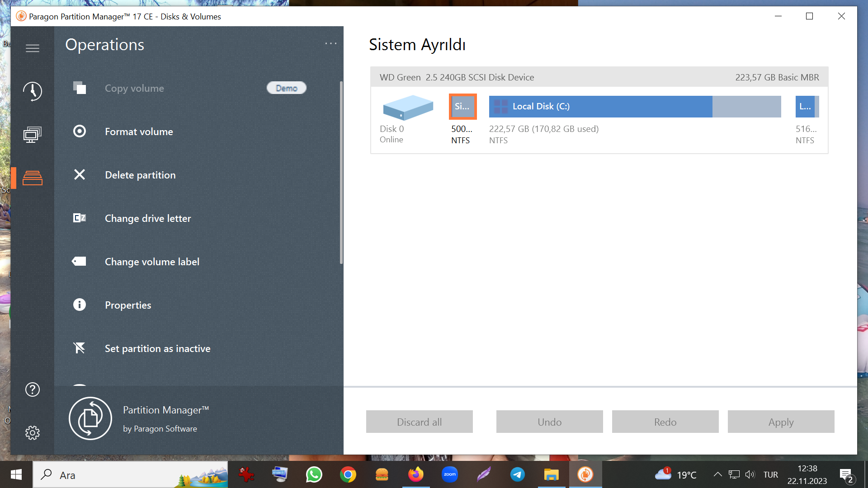
Task: Click the Format volume icon
Action: click(x=80, y=131)
